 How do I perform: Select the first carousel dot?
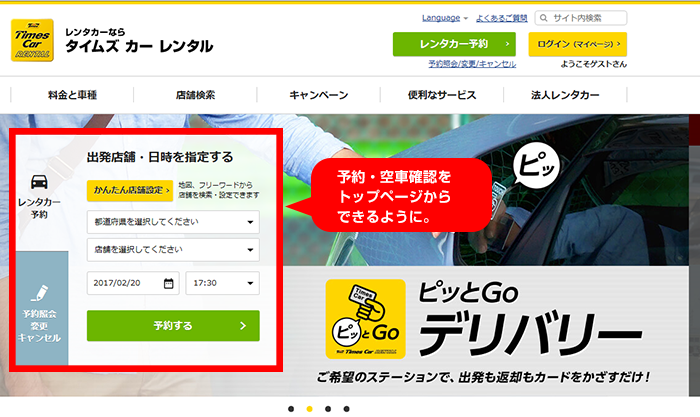[290, 409]
